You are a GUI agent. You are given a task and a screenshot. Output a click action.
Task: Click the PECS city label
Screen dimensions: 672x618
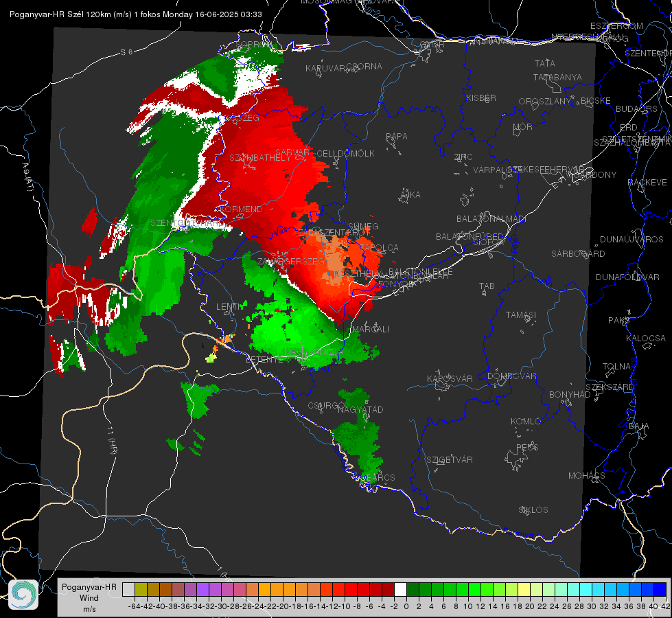tap(526, 447)
